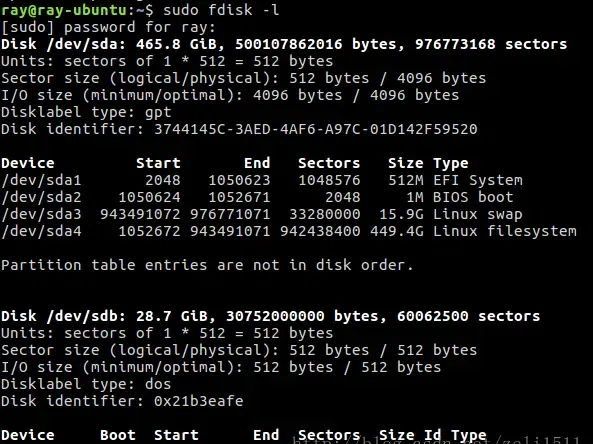
Task: Select the 'EFI System' partition type
Action: pyautogui.click(x=478, y=180)
